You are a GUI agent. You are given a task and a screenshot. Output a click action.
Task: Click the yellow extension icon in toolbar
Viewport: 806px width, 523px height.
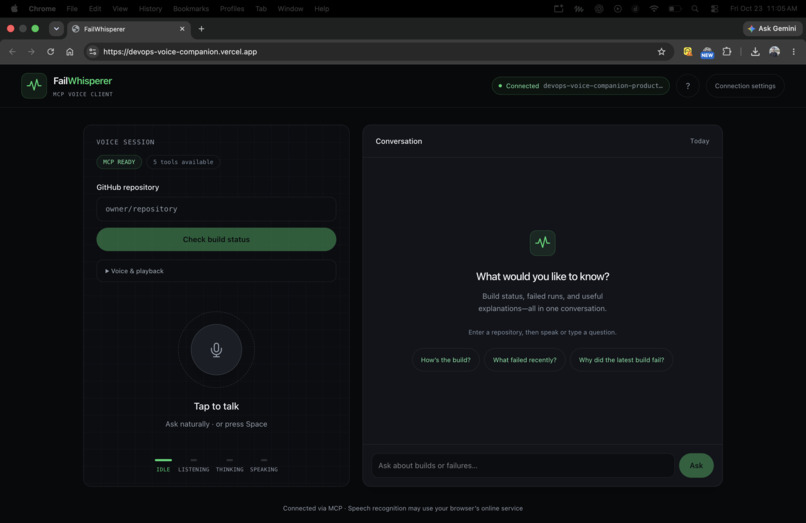pos(688,51)
